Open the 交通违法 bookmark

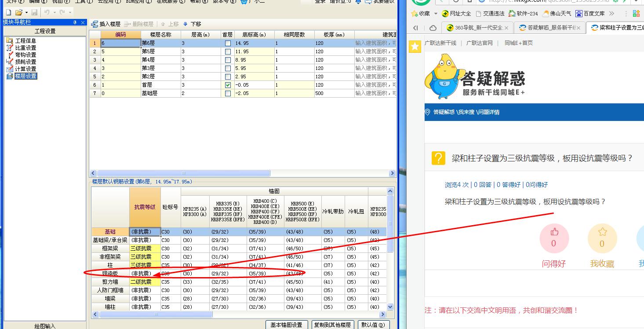tap(490, 14)
